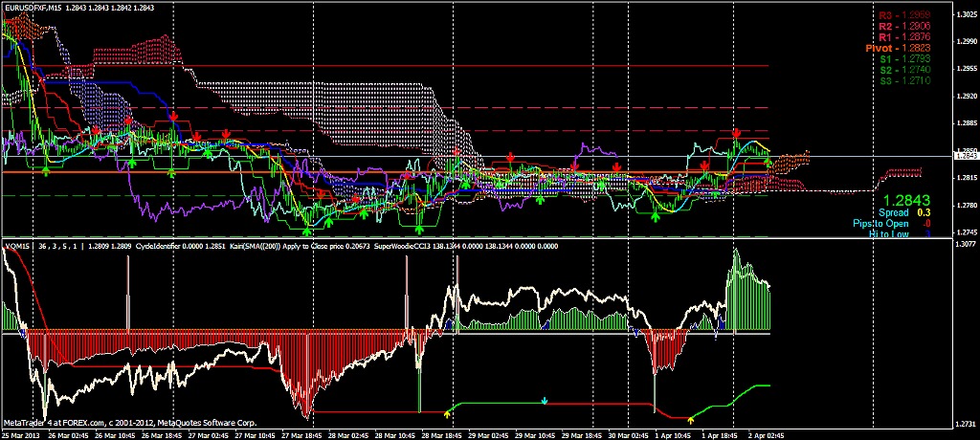This screenshot has height=440, width=980.
Task: Select the green buy arrow at the 27 Mar 18:45 low
Action: click(306, 231)
